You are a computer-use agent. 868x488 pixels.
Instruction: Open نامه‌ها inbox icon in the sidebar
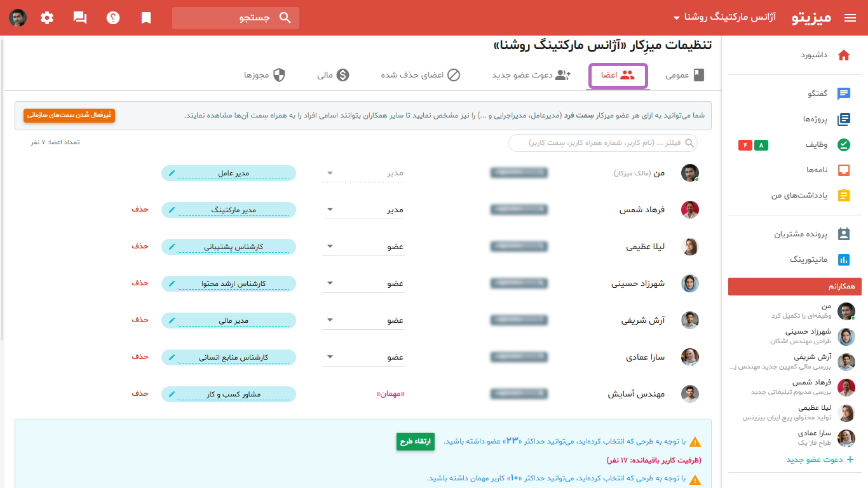[844, 170]
